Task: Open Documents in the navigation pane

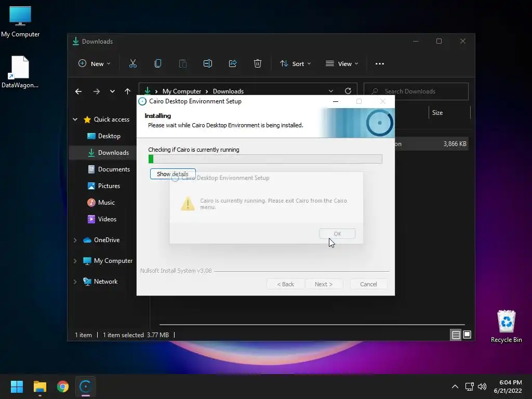Action: click(x=109, y=169)
